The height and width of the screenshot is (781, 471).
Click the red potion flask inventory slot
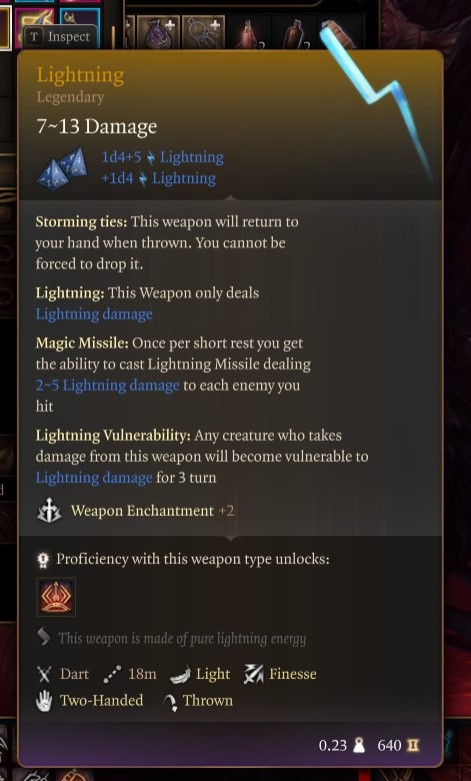click(x=249, y=33)
